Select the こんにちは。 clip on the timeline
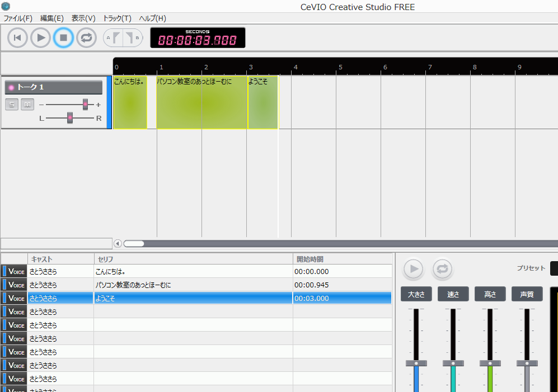558x392 pixels. 130,102
